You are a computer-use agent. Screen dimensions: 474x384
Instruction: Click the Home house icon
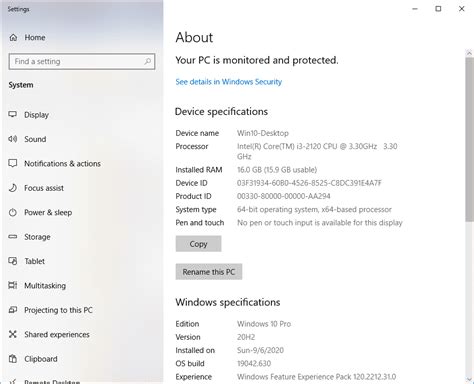tap(13, 37)
